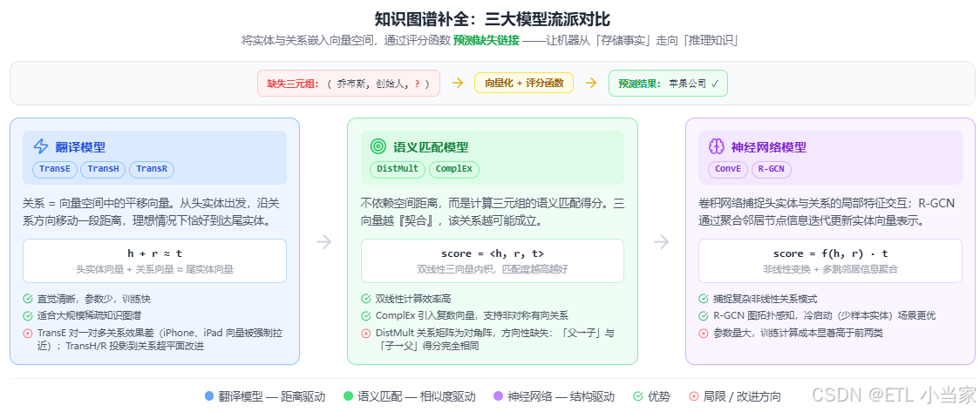Click the score = <h, r, t> formula box
980x412 pixels.
493,261
